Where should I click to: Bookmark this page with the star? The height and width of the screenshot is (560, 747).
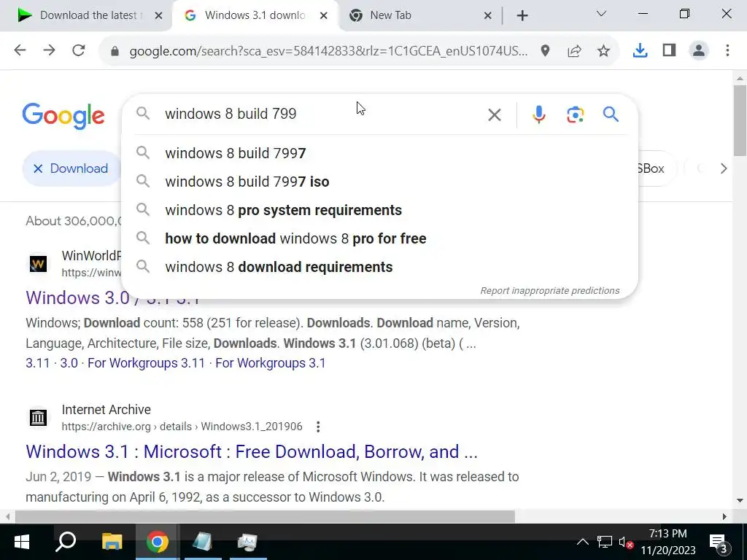tap(603, 50)
